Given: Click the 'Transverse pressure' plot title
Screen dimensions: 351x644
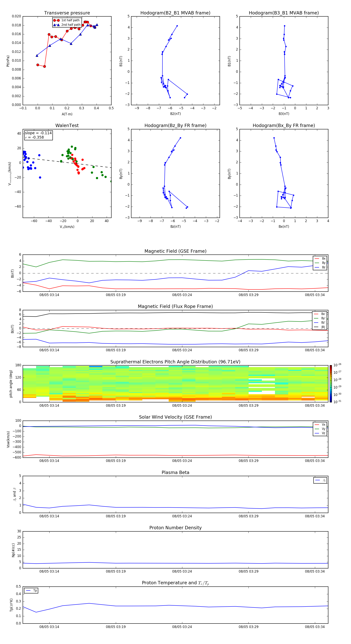Looking at the screenshot, I should (x=67, y=13).
